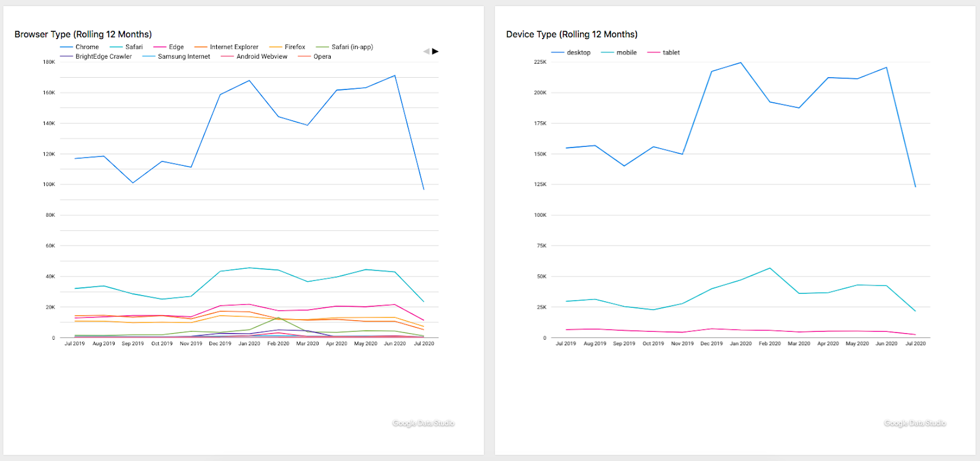
Task: Click Dec 2019 label on Device Type chart
Action: [712, 343]
